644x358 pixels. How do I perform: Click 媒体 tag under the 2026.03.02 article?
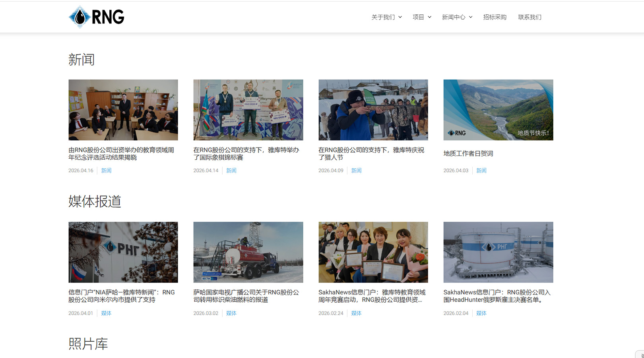[x=231, y=313]
